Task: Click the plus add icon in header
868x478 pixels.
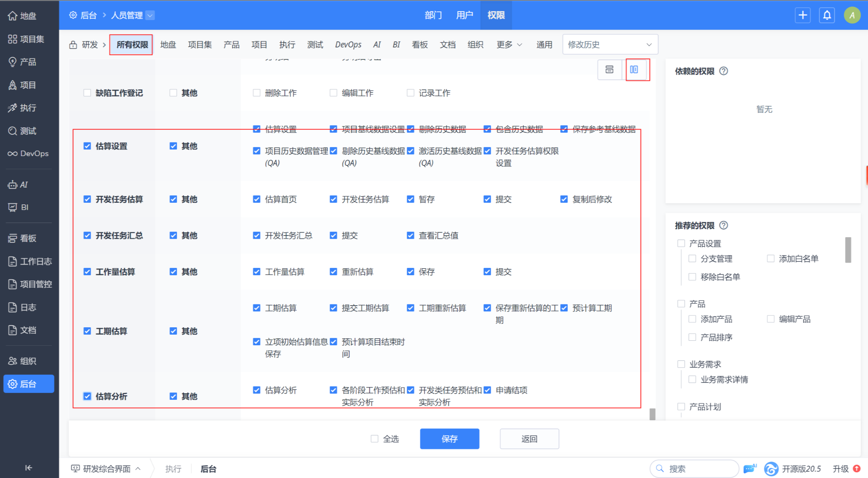Action: 802,16
